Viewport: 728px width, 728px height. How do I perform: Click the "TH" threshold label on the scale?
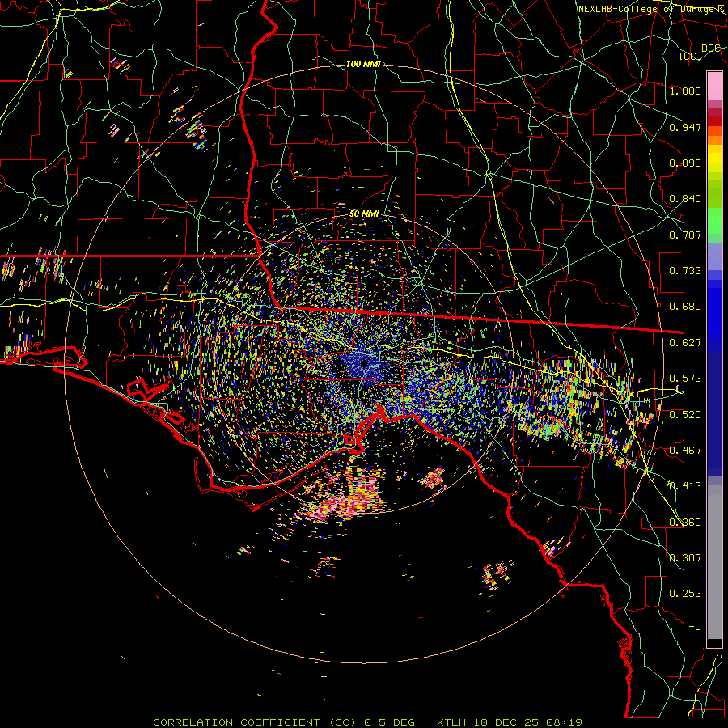[x=695, y=630]
